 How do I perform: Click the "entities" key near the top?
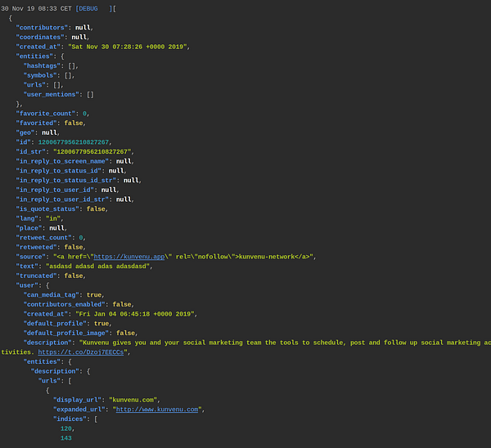tap(36, 56)
